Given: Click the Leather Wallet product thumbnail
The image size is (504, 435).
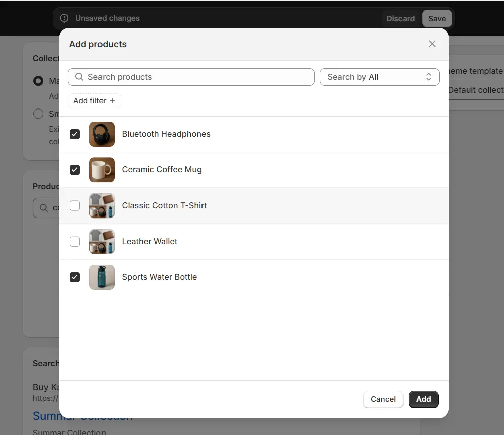Looking at the screenshot, I should point(102,242).
